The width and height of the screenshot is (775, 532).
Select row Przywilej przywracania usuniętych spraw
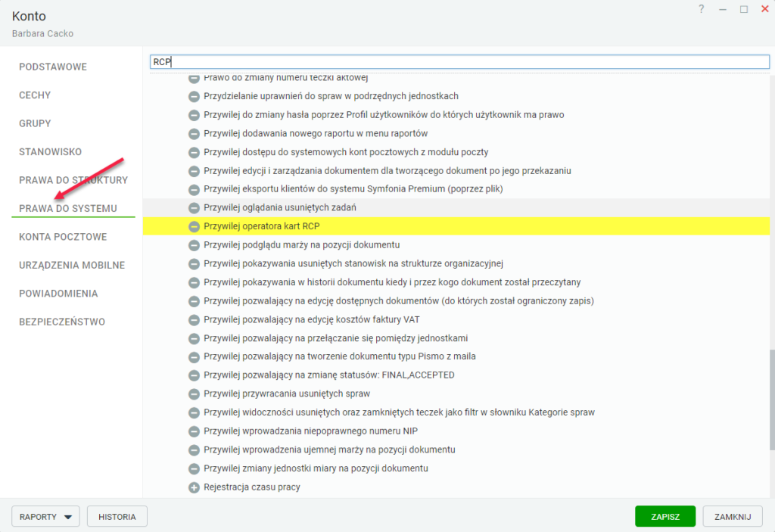click(x=456, y=394)
